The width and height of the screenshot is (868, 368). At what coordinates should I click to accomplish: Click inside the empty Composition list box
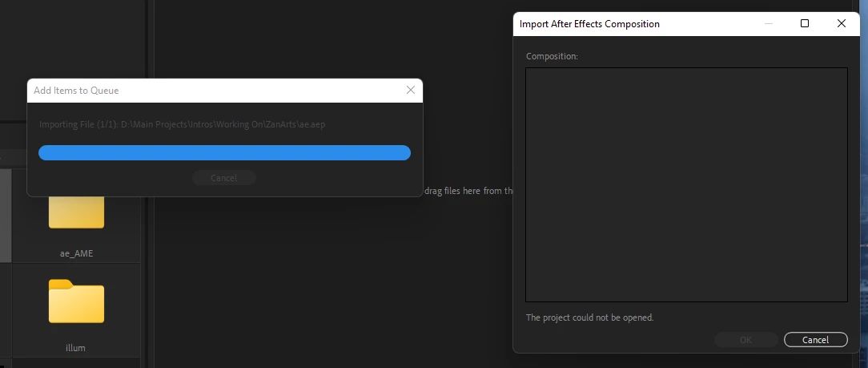tap(686, 184)
